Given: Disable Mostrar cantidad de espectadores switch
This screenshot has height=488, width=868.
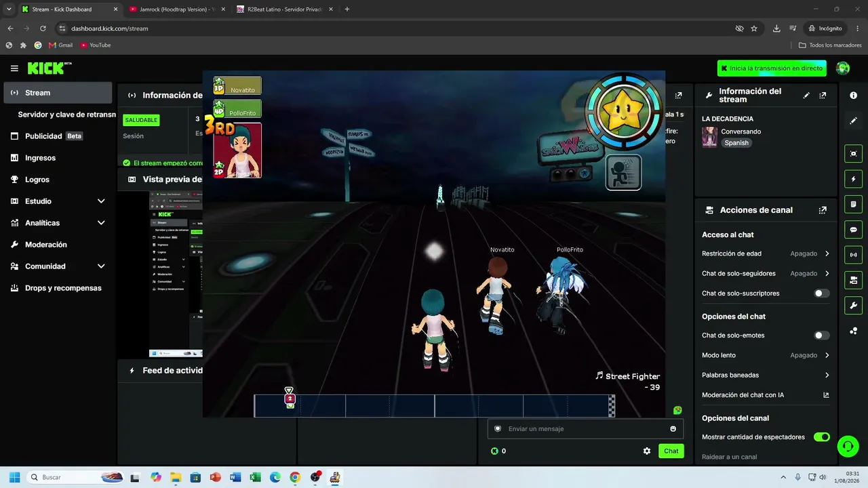Looking at the screenshot, I should [821, 437].
